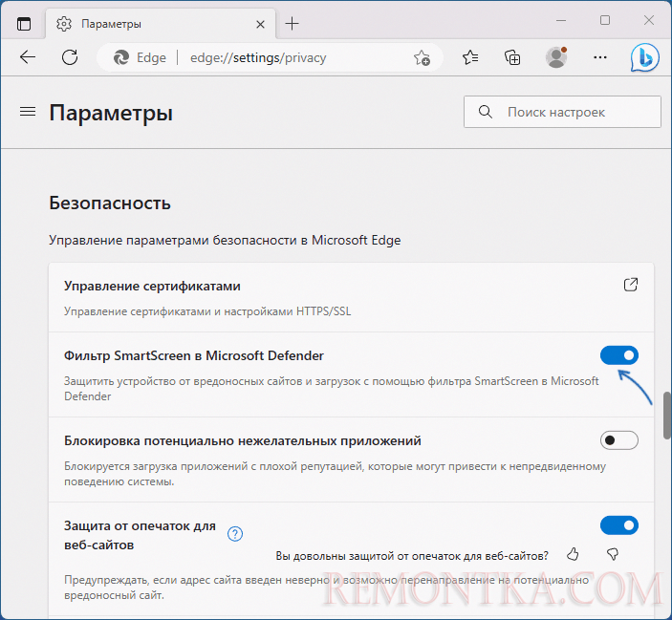Go back with the back arrow
The image size is (672, 620).
[28, 57]
